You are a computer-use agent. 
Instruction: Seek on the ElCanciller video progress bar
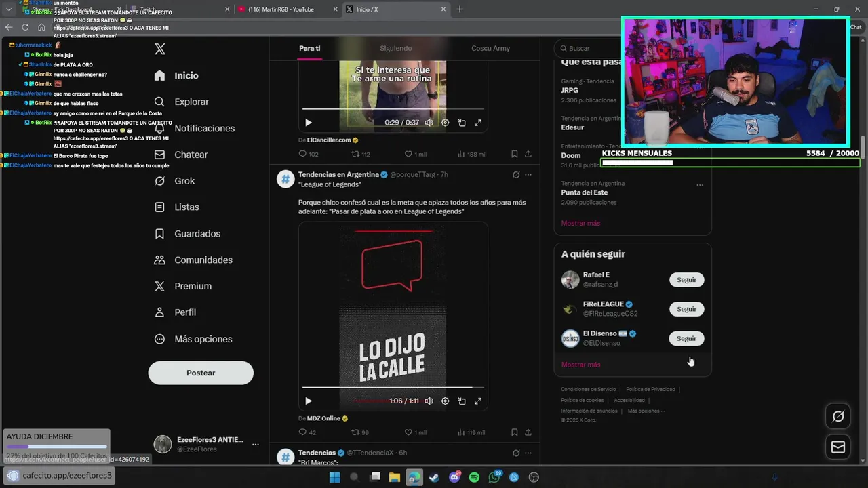[x=393, y=108]
